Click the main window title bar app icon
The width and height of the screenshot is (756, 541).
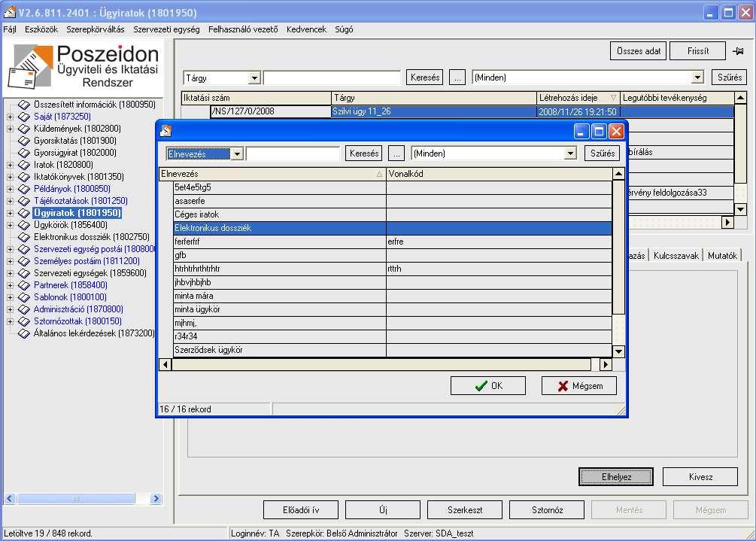(9, 12)
